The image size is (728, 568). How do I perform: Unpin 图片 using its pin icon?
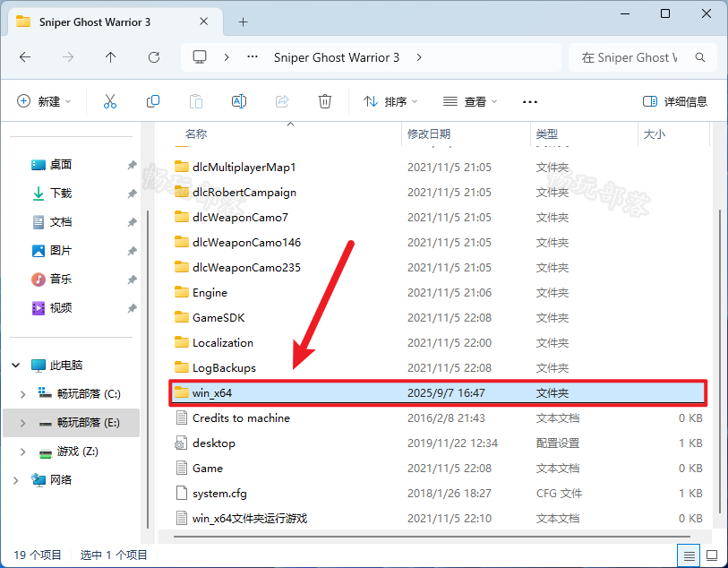[133, 251]
